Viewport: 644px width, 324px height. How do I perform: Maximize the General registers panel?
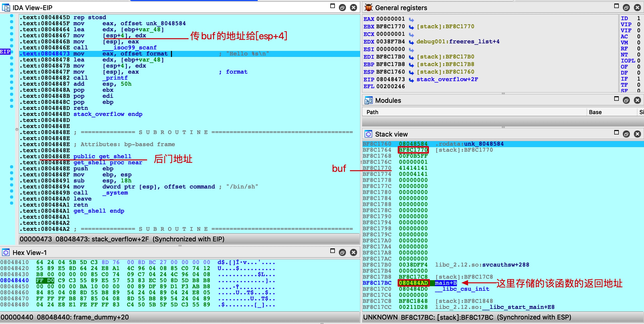tap(617, 6)
